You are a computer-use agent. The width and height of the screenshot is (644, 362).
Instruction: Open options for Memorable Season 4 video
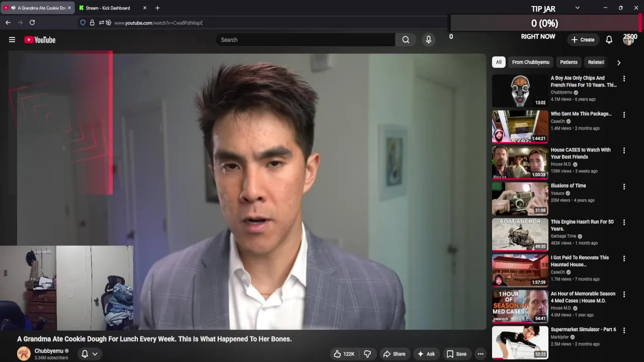click(624, 295)
